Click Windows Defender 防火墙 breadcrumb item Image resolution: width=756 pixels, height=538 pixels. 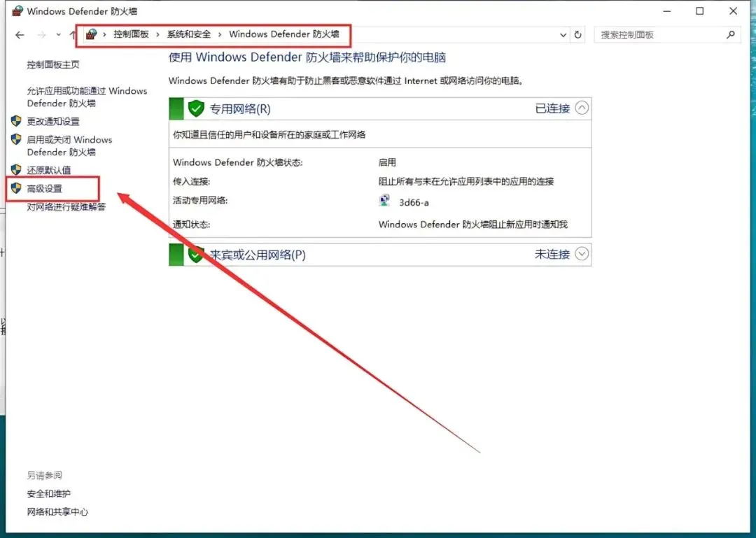(284, 34)
